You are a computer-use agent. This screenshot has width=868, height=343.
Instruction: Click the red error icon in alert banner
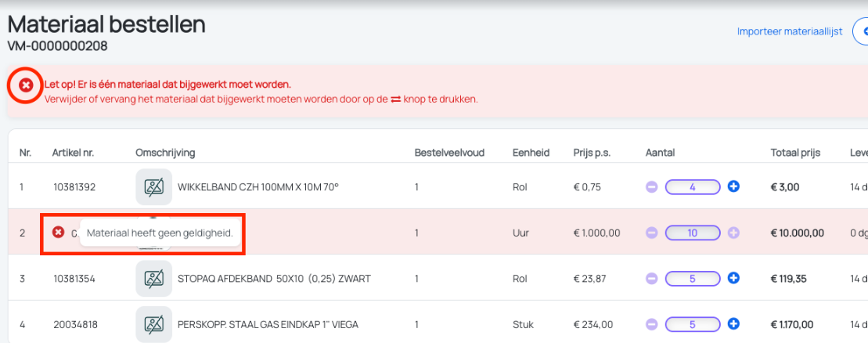click(26, 85)
